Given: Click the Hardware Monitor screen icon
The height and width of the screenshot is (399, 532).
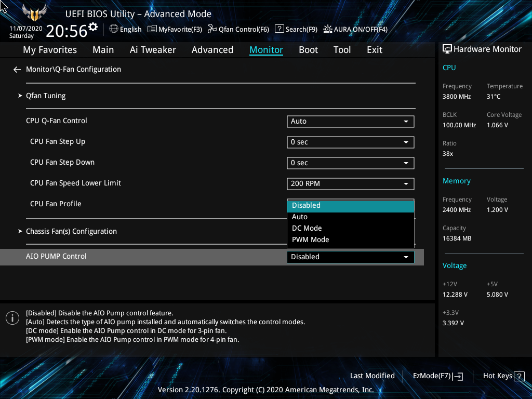Looking at the screenshot, I should point(447,49).
